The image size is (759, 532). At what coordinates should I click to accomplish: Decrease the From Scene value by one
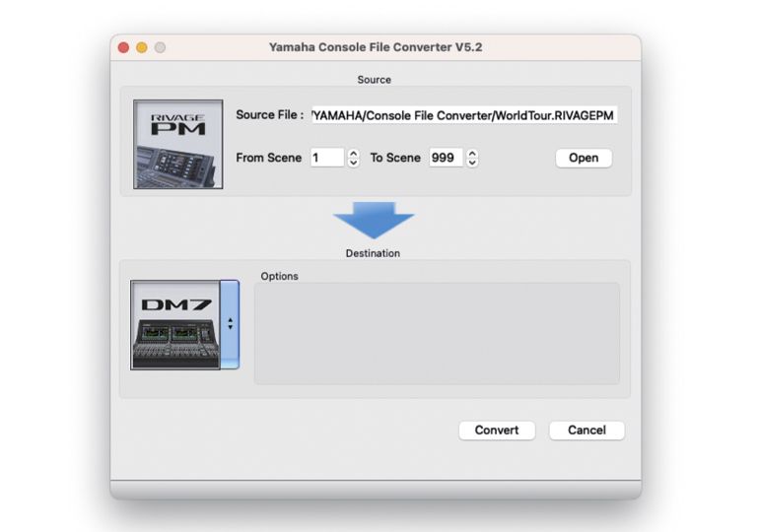click(x=353, y=163)
